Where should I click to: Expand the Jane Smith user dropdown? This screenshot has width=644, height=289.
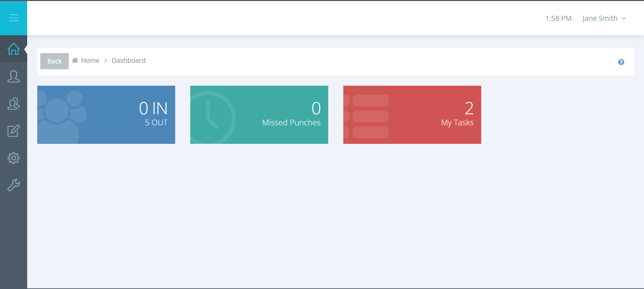tap(604, 18)
